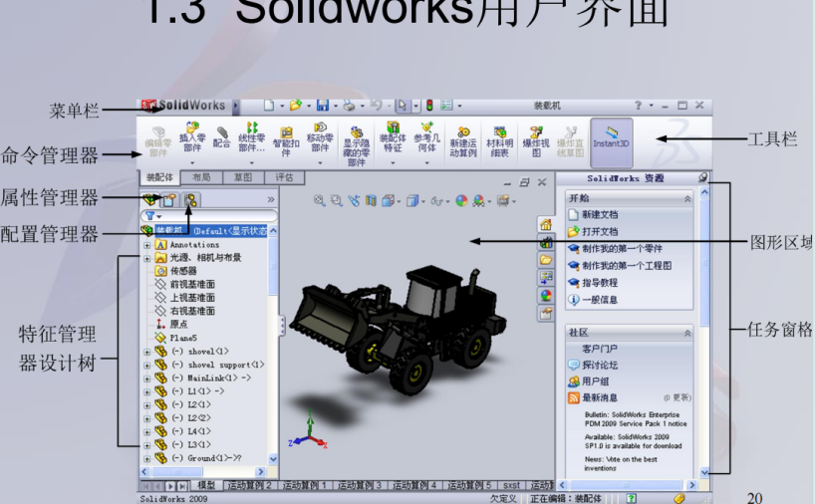Click the help question mark icon

638,106
